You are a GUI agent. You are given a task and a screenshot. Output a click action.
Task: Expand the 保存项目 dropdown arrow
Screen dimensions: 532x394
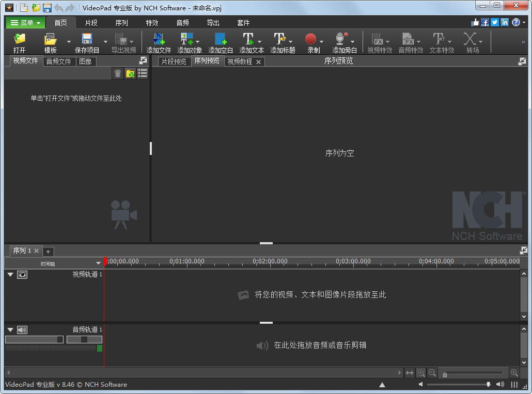(106, 42)
